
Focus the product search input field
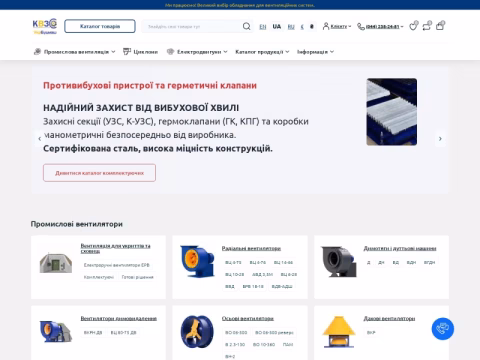tap(192, 26)
